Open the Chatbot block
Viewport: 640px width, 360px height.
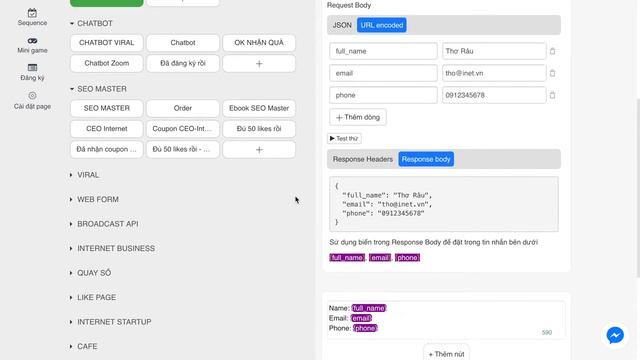[x=183, y=43]
